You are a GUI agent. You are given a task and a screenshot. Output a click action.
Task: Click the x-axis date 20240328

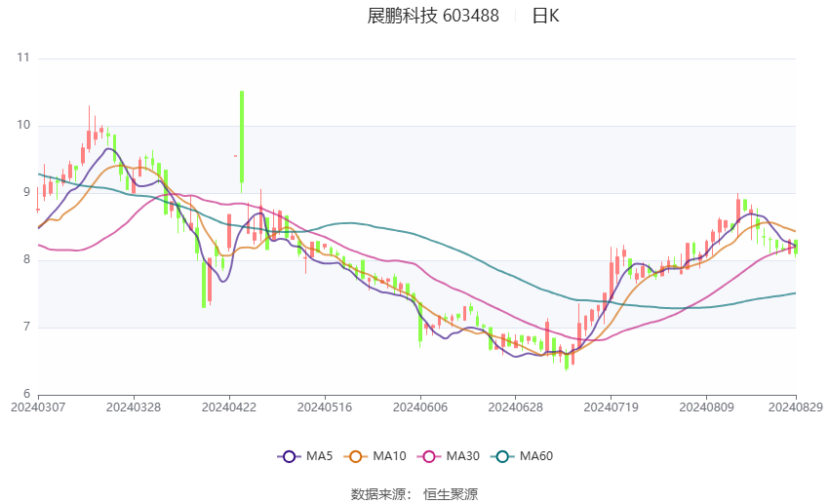tap(134, 407)
